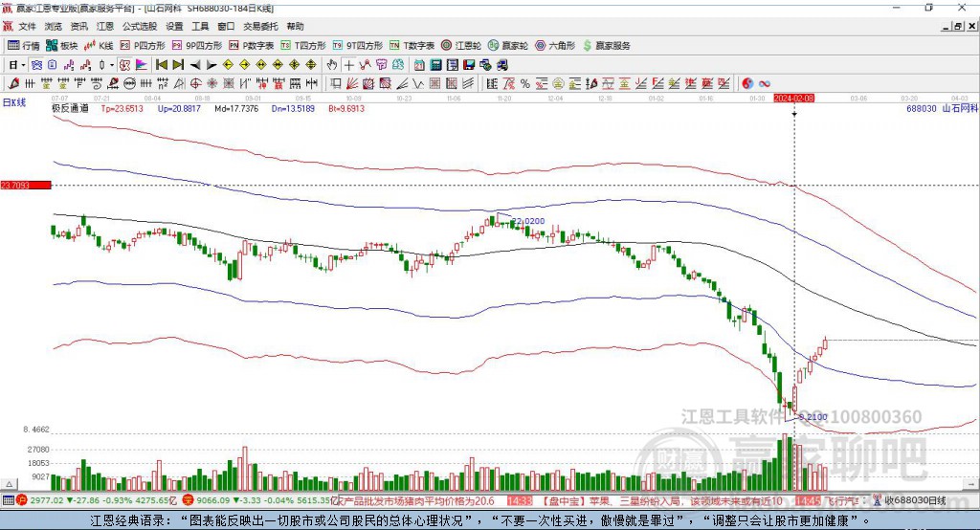Open the 帮助 menu
This screenshot has height=530, width=980.
(x=295, y=26)
